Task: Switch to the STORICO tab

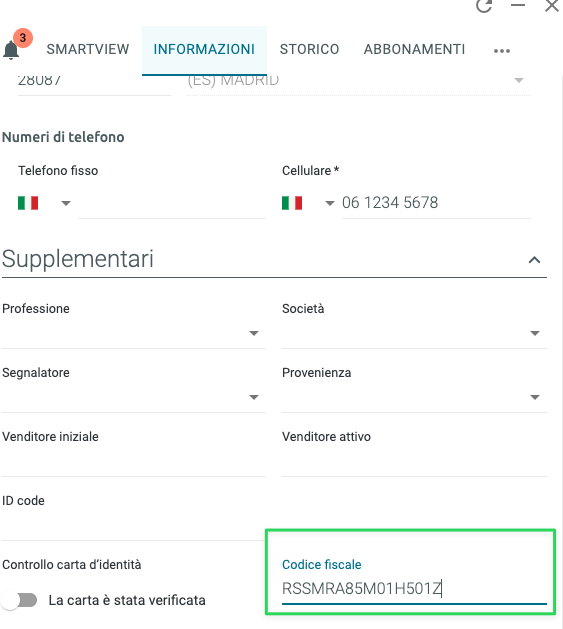Action: tap(309, 49)
